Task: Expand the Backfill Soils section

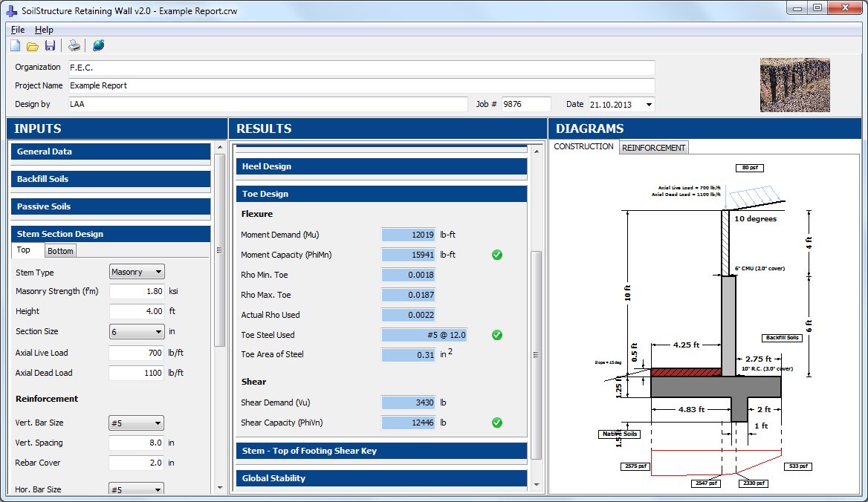Action: pos(110,179)
